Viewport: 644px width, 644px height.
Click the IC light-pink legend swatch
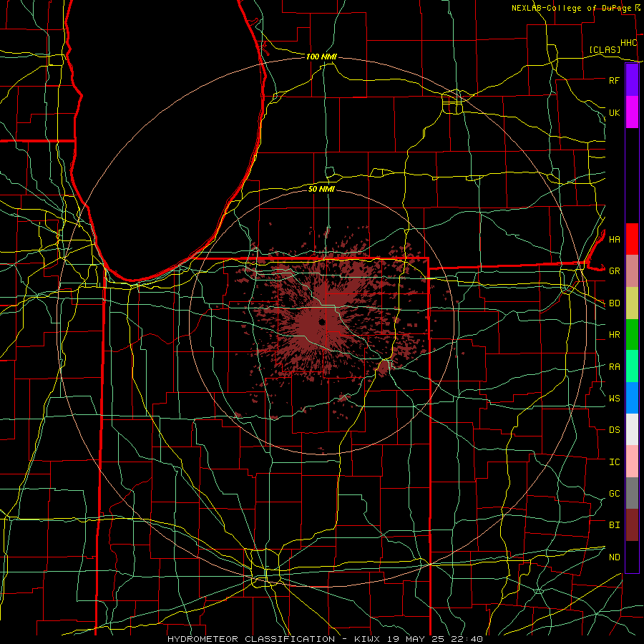point(632,462)
